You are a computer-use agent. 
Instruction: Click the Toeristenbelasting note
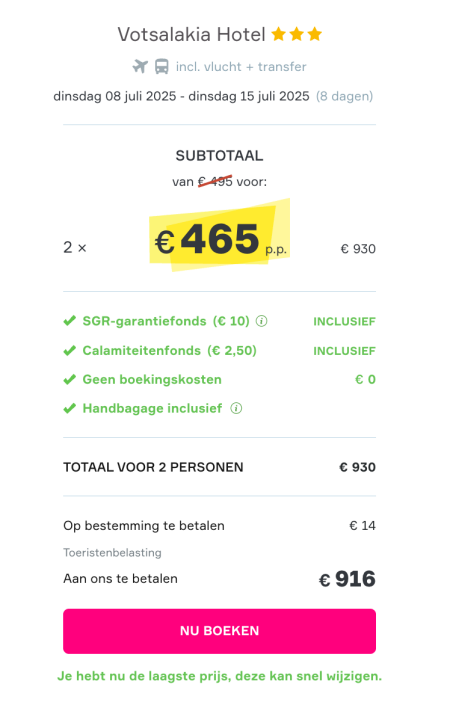click(x=112, y=553)
